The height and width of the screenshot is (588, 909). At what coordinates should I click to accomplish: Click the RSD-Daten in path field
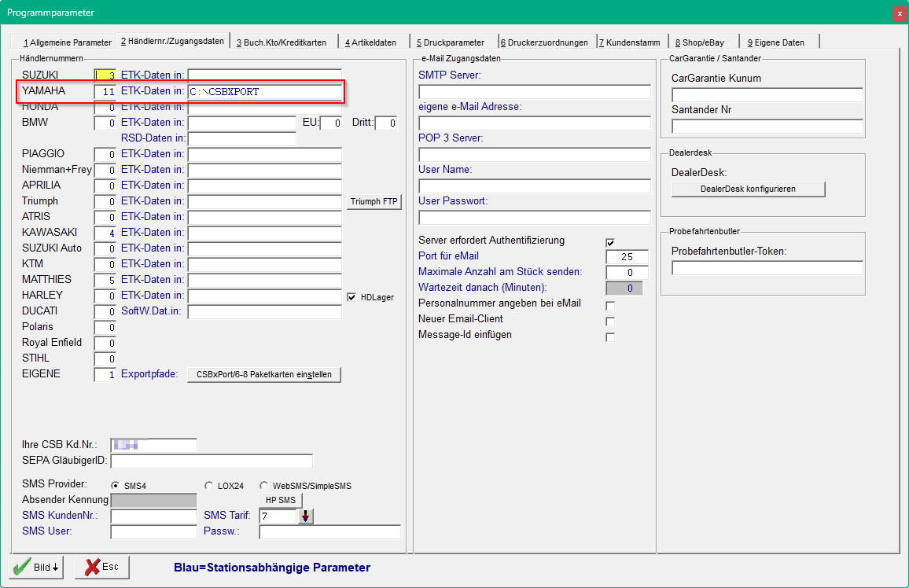pos(241,138)
